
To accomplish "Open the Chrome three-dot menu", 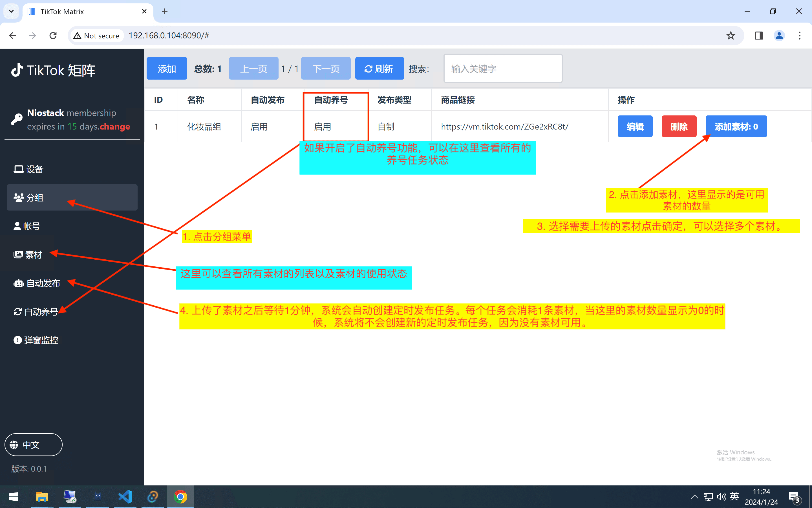I will 800,35.
